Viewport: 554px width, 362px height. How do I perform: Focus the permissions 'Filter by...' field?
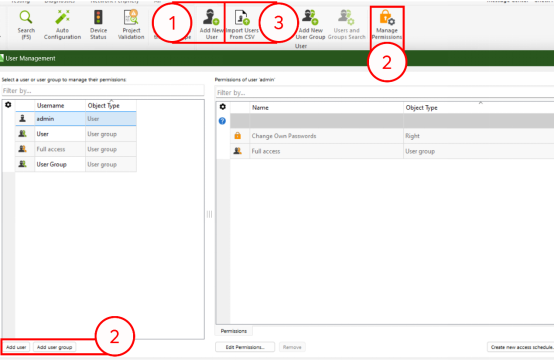384,93
